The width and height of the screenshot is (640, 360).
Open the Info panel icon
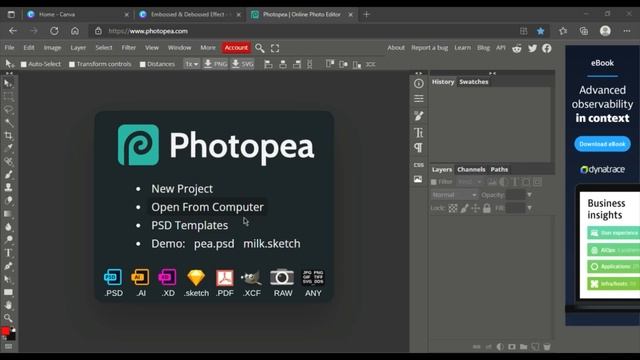pyautogui.click(x=418, y=84)
